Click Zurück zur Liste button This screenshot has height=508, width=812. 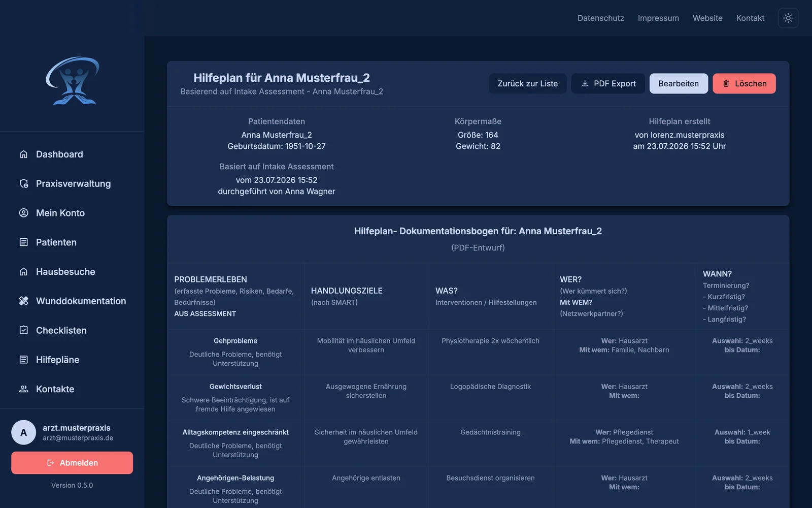coord(528,83)
